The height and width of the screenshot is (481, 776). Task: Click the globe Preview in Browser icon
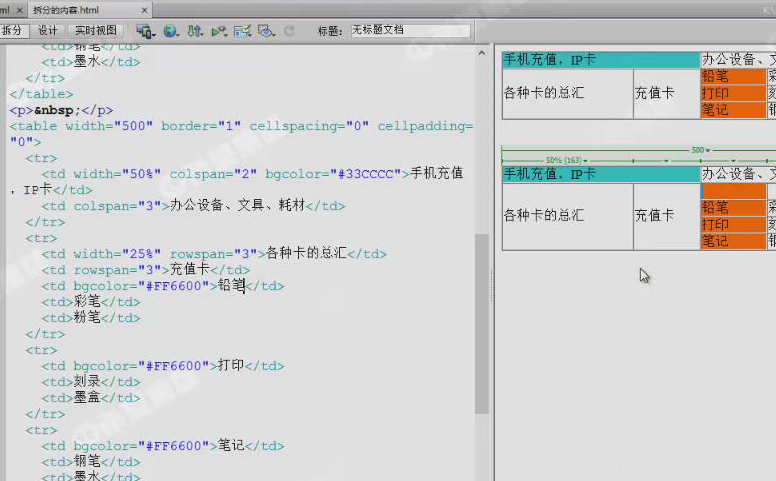170,31
